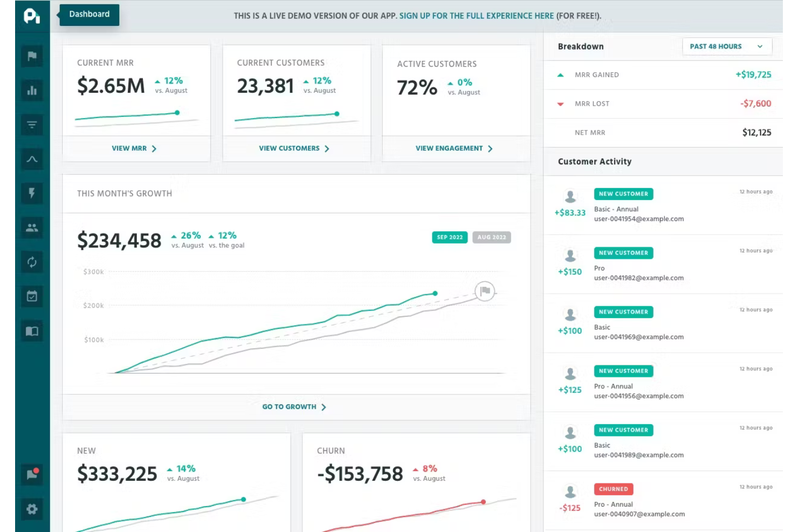Click the green endpoint on Current MRR sparkline

click(177, 113)
